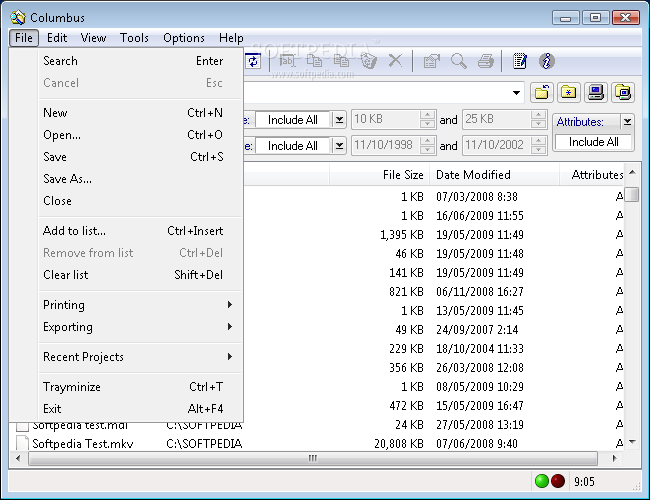
Task: Choose Open... in the File menu
Action: 140,135
